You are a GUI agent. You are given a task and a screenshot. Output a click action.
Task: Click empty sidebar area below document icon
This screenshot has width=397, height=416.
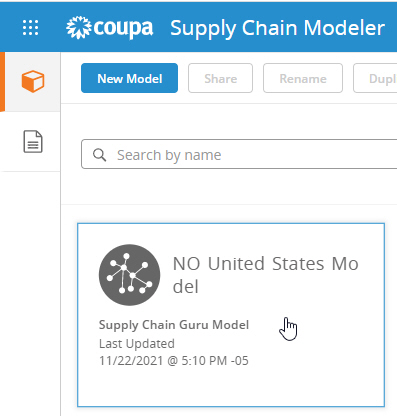pyautogui.click(x=30, y=293)
